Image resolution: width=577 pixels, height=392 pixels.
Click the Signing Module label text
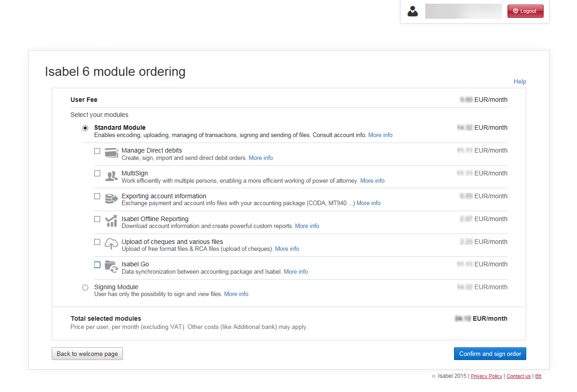[116, 287]
